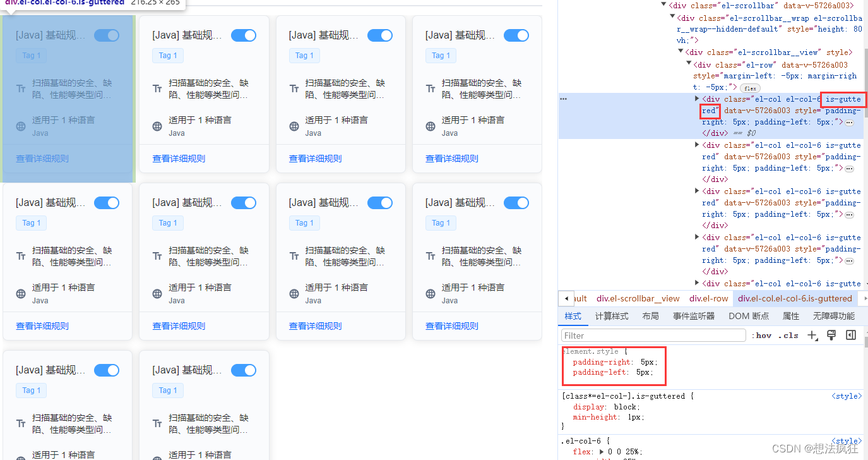
Task: Collapse the el-row div element
Action: [x=687, y=62]
